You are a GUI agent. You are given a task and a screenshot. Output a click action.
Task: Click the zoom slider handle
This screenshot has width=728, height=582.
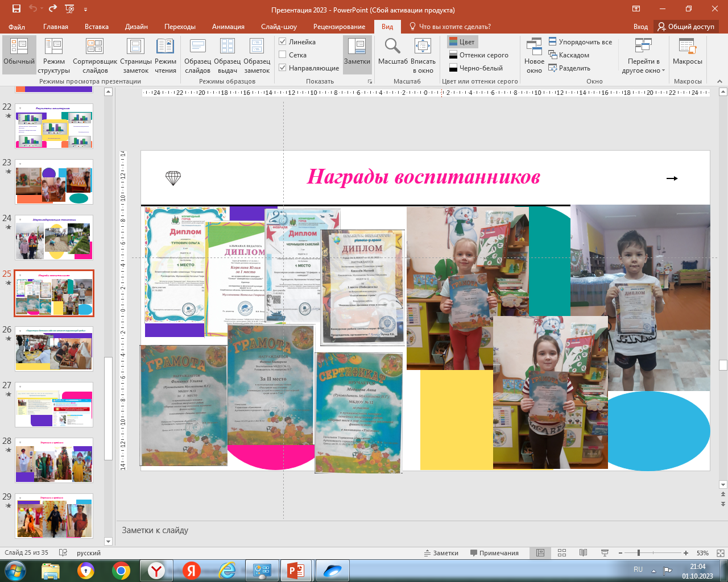point(639,553)
